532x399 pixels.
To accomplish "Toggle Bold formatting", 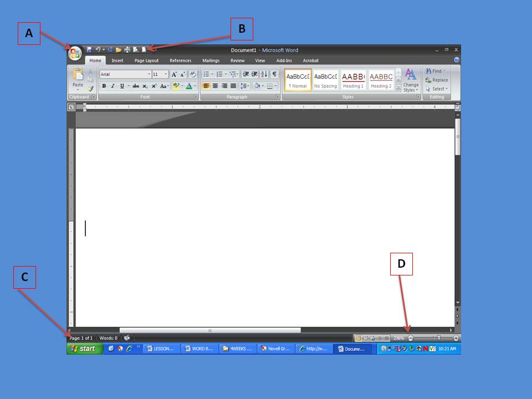I will [104, 86].
